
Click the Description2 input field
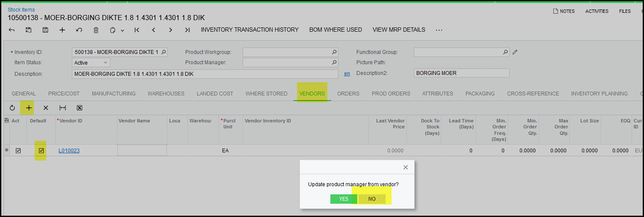coord(461,73)
